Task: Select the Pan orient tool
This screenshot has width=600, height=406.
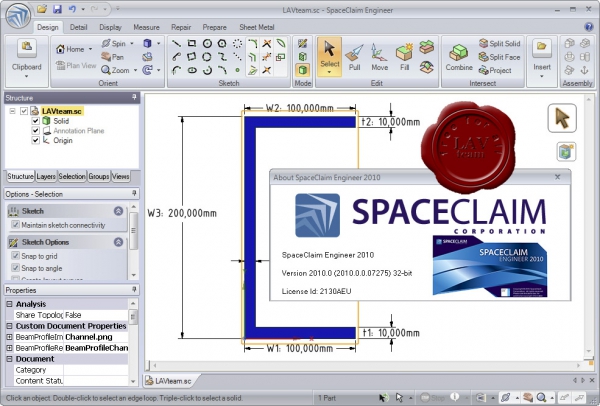Action: (x=112, y=57)
